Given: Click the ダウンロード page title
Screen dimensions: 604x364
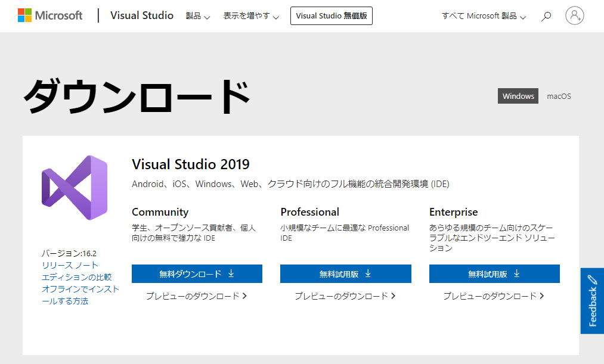Looking at the screenshot, I should point(137,96).
